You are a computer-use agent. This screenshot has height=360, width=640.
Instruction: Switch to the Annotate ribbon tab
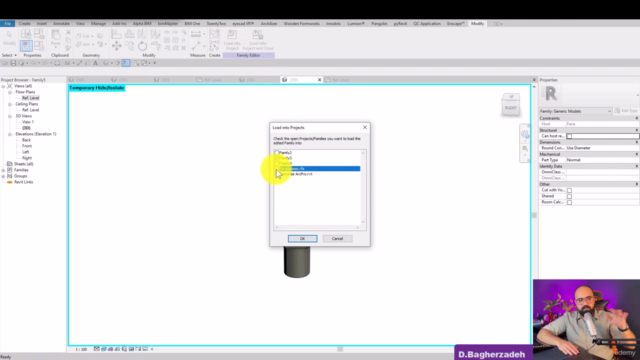click(61, 24)
